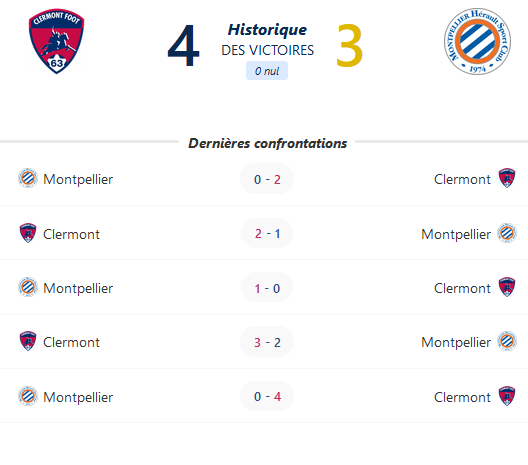The width and height of the screenshot is (528, 465).
Task: Click the '0 nul' draws badge
Action: tap(267, 71)
